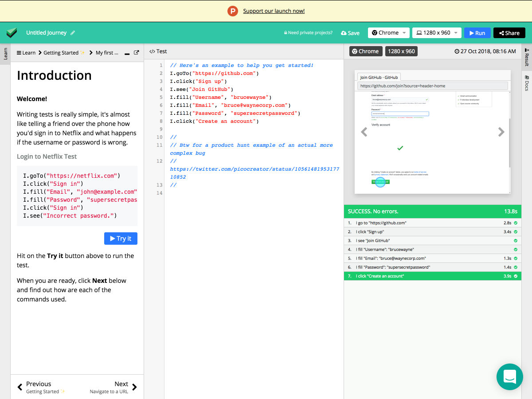532x399 pixels.
Task: Click the Save button
Action: pos(350,33)
